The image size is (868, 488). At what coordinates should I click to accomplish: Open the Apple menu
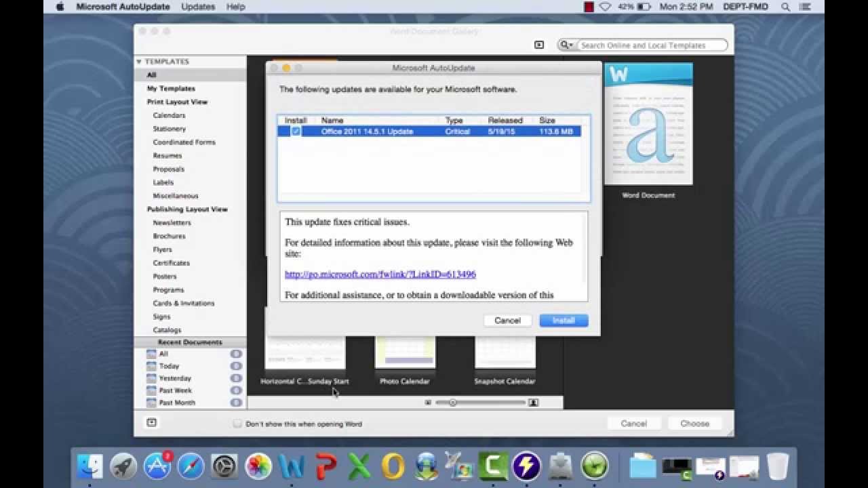click(59, 7)
